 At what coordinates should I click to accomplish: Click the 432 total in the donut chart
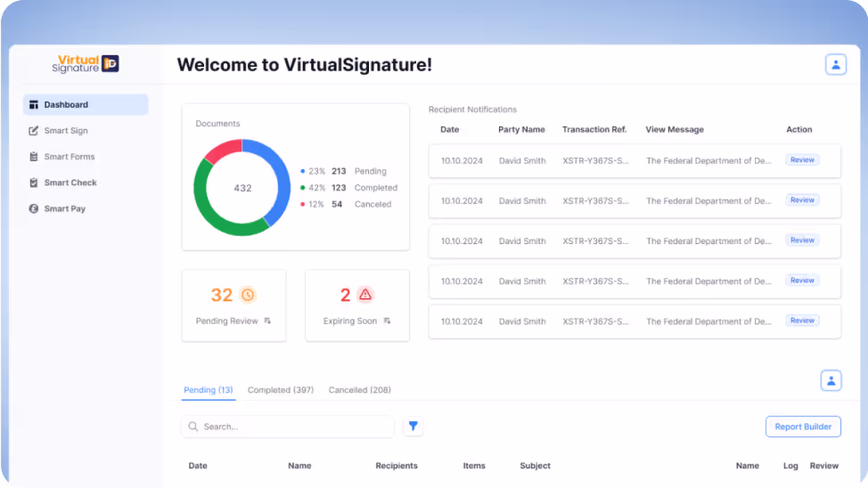242,188
